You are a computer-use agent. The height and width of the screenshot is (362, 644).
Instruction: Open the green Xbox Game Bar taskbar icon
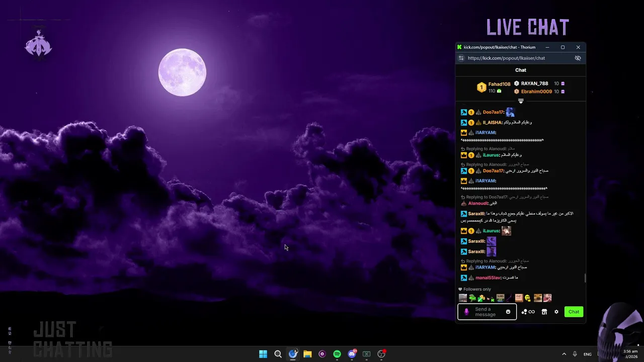point(367,354)
